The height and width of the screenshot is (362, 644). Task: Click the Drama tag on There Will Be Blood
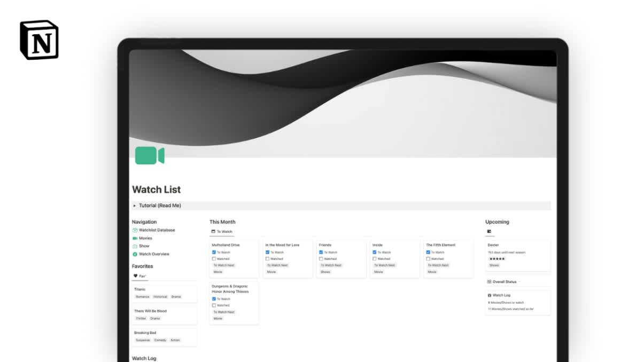point(155,318)
